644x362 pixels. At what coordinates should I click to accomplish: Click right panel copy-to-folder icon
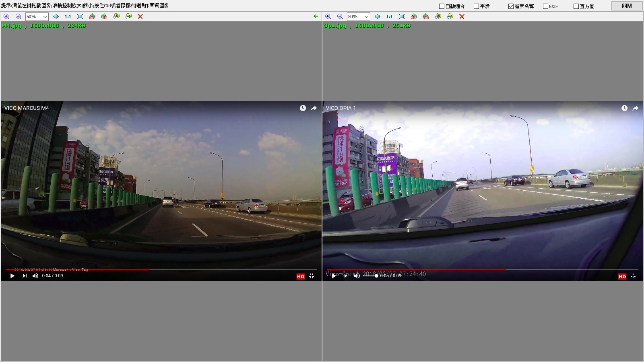pyautogui.click(x=438, y=16)
